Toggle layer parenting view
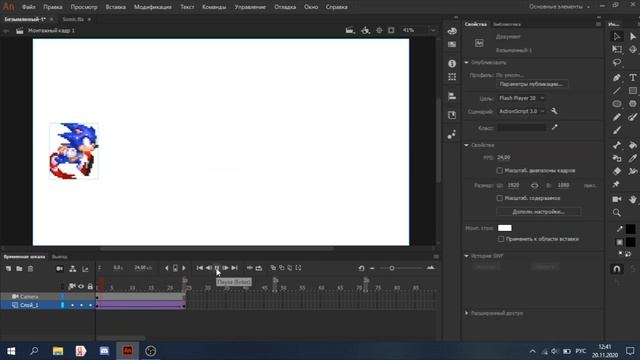This screenshot has height=360, width=640. point(73,269)
